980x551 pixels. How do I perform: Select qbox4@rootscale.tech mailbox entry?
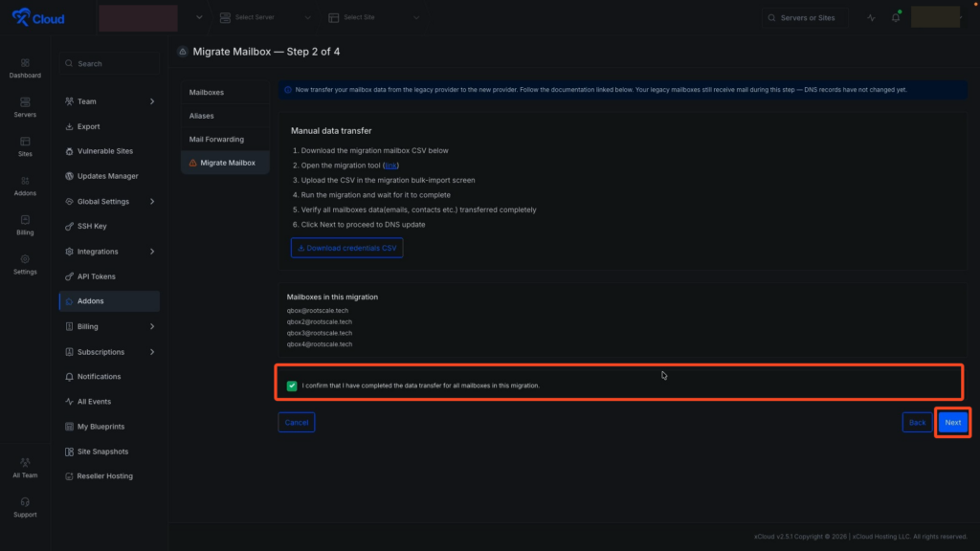pyautogui.click(x=320, y=344)
